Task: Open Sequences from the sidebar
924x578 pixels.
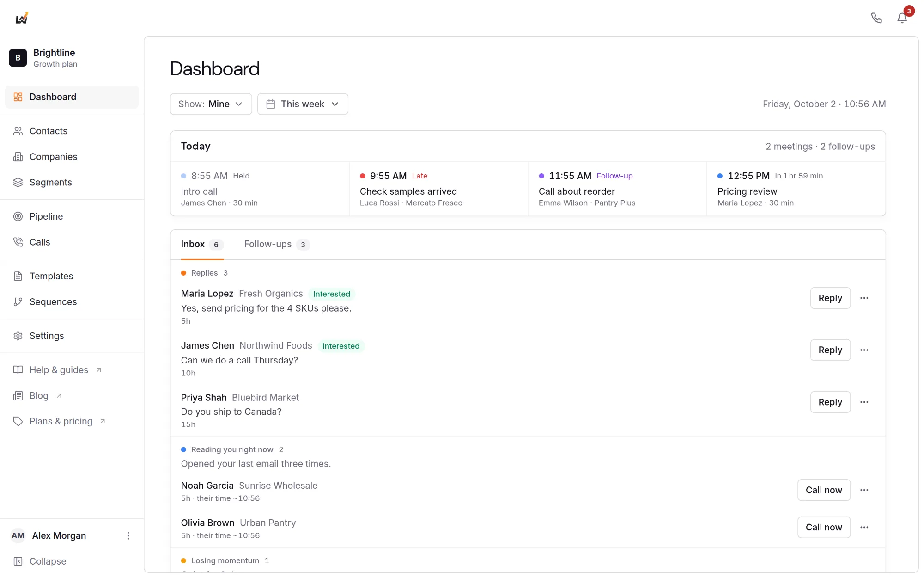Action: coord(72,302)
